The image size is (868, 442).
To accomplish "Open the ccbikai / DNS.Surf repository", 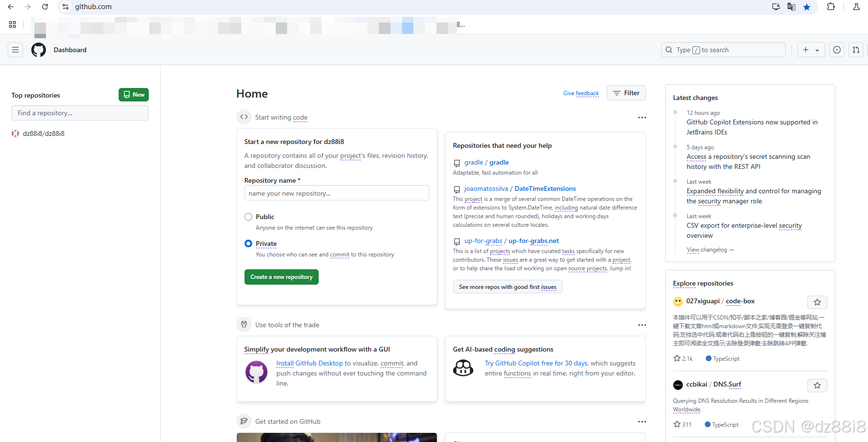I will [713, 385].
